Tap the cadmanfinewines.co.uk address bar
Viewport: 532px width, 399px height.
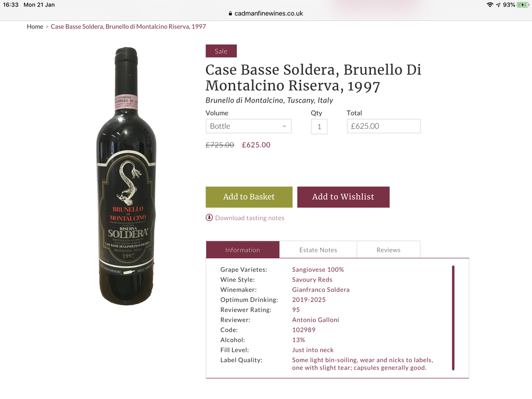coord(266,13)
